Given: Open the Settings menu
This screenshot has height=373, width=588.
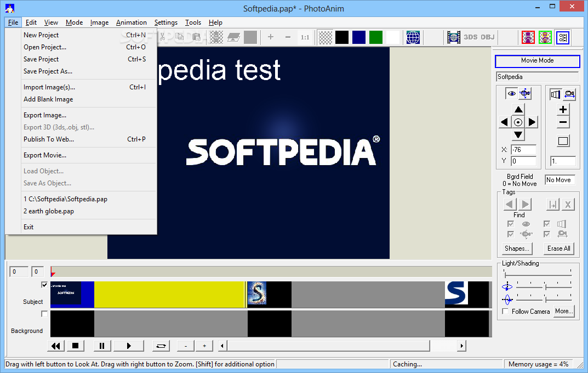Looking at the screenshot, I should point(165,22).
